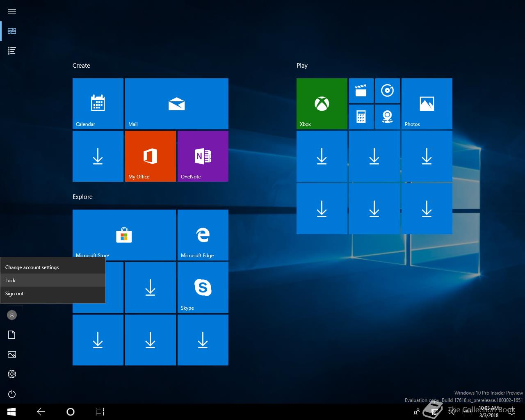The width and height of the screenshot is (525, 420).
Task: Click the Play group header
Action: tap(302, 66)
